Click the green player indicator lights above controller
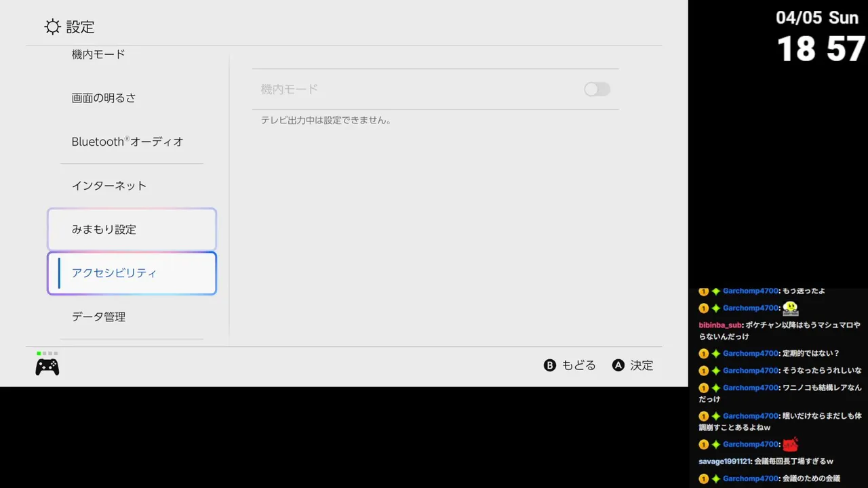 [x=47, y=353]
